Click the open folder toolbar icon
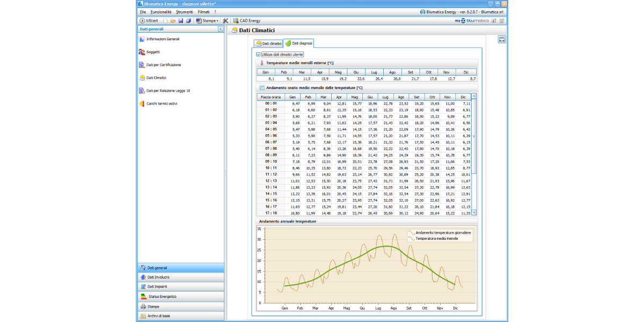 (x=173, y=20)
